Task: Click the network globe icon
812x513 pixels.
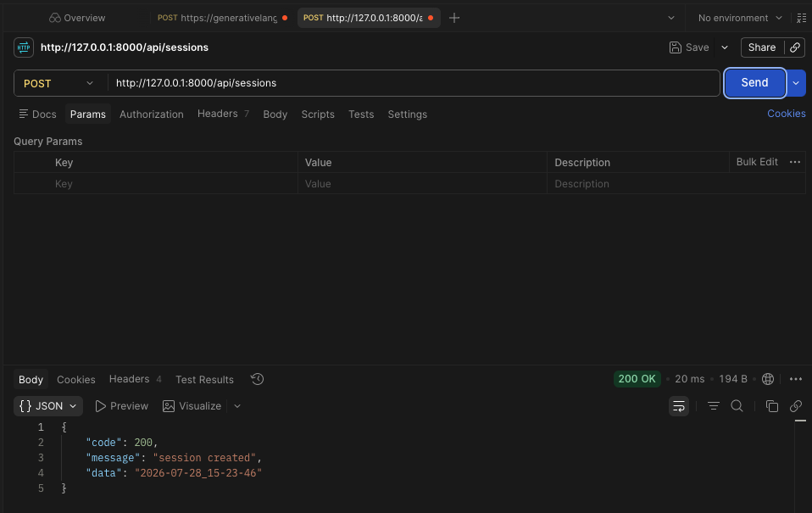Action: coord(768,379)
